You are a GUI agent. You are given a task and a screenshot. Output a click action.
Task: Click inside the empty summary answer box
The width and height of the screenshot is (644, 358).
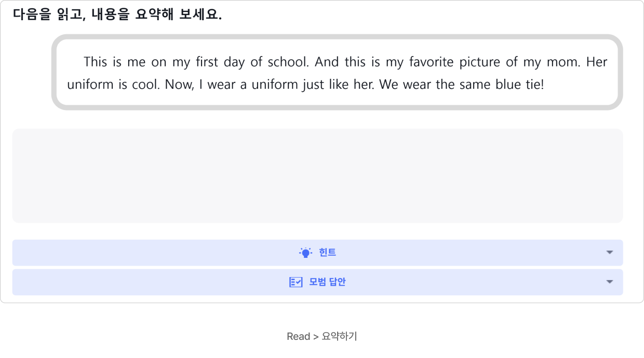[317, 176]
